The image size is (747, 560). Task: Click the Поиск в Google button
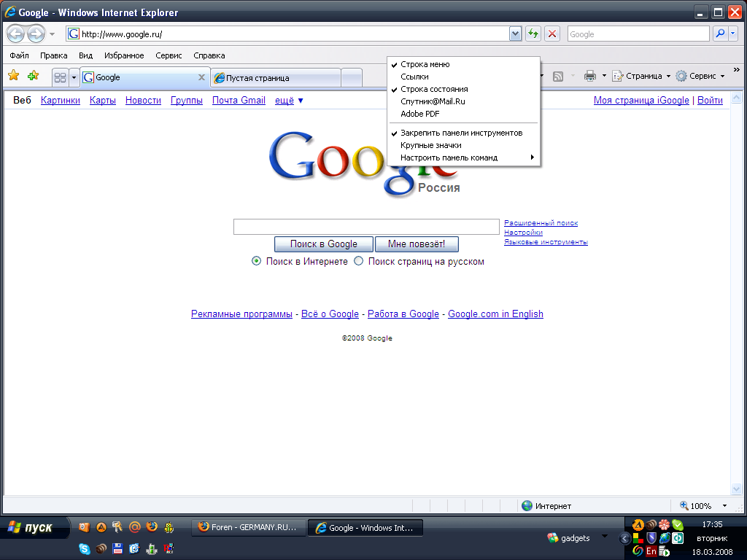[323, 244]
